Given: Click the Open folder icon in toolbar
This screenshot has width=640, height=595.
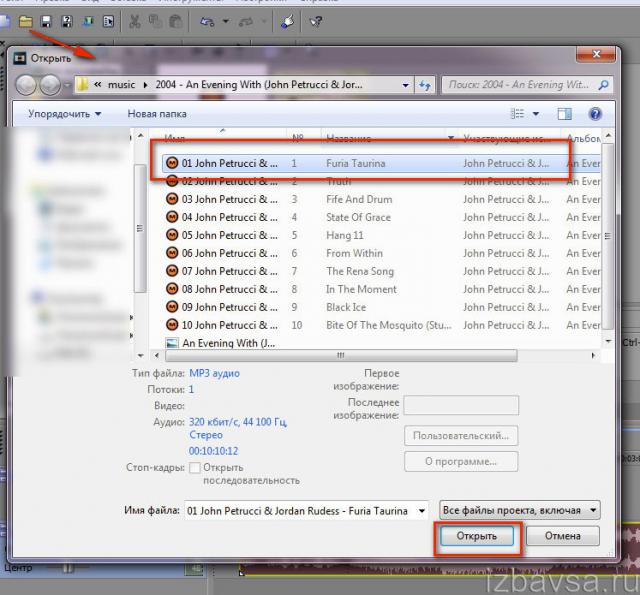Looking at the screenshot, I should coord(26,21).
